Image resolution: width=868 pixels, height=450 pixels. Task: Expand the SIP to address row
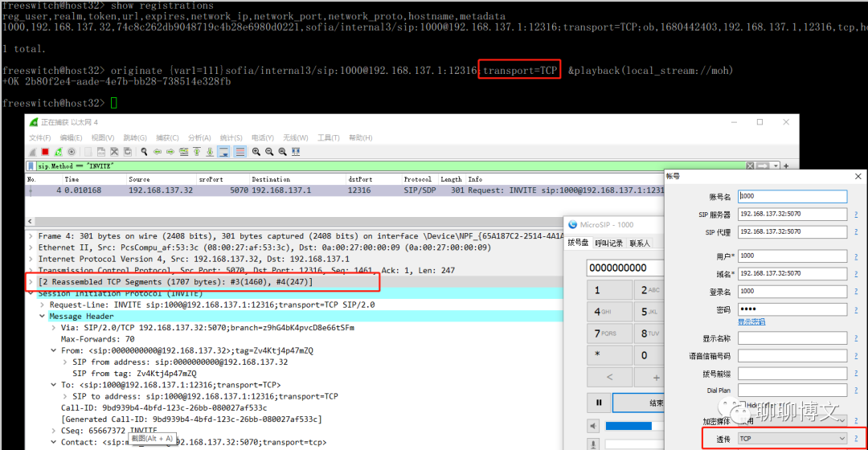tap(65, 396)
